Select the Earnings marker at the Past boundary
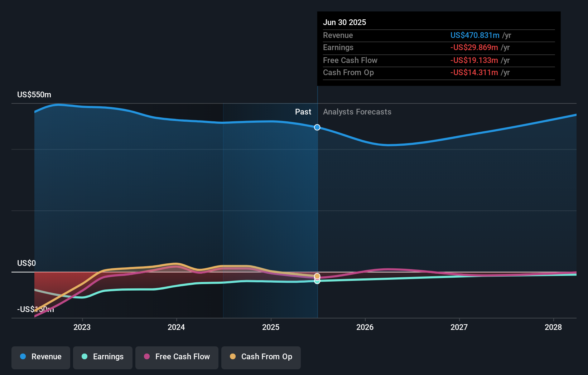The width and height of the screenshot is (588, 375). pyautogui.click(x=317, y=281)
